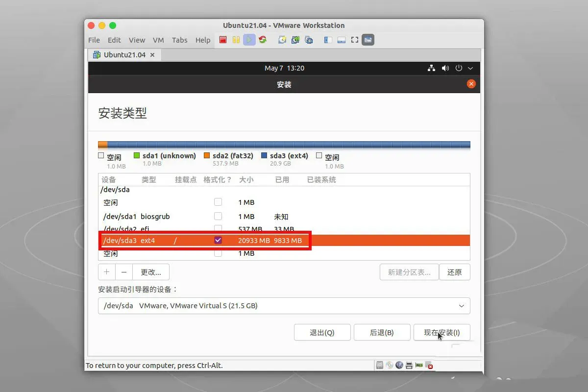Open the Edit menu

114,40
